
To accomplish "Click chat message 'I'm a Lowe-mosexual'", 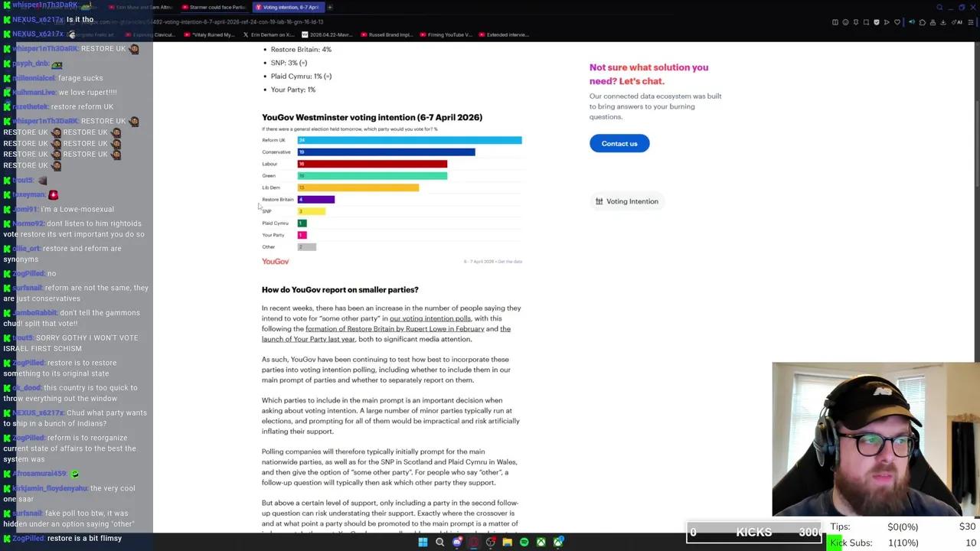I will tap(77, 209).
